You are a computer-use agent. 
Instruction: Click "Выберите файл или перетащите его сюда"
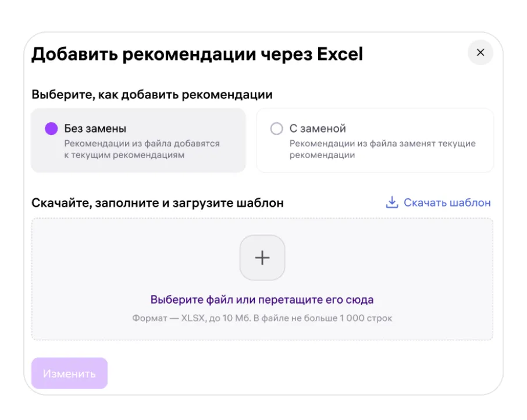click(262, 300)
